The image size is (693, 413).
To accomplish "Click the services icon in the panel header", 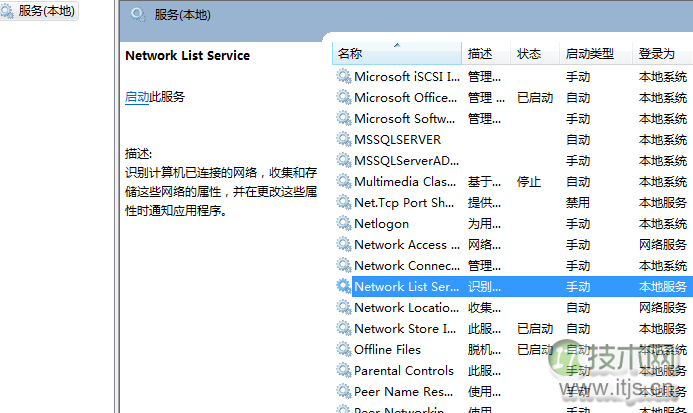I will (x=138, y=15).
